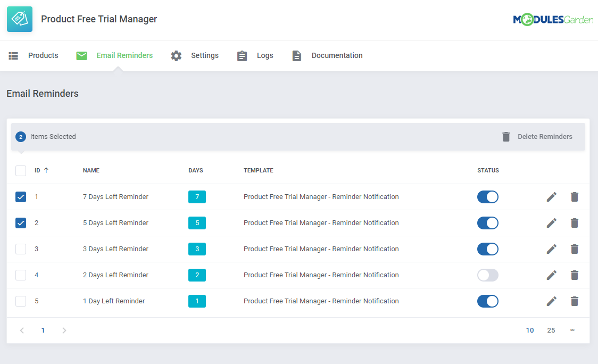Delete the 1 Day Left Reminder

pyautogui.click(x=575, y=301)
